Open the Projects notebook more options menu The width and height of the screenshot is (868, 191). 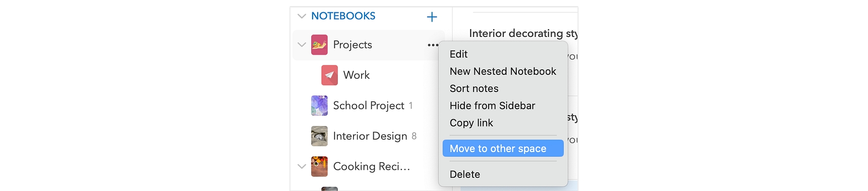(433, 45)
